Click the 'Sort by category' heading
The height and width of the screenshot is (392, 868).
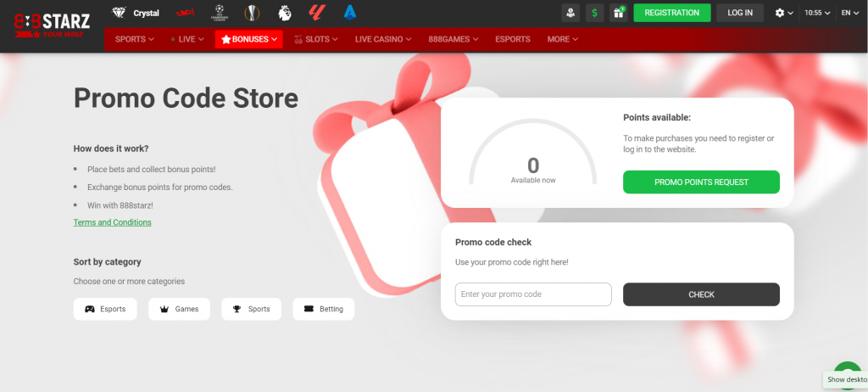coord(108,261)
